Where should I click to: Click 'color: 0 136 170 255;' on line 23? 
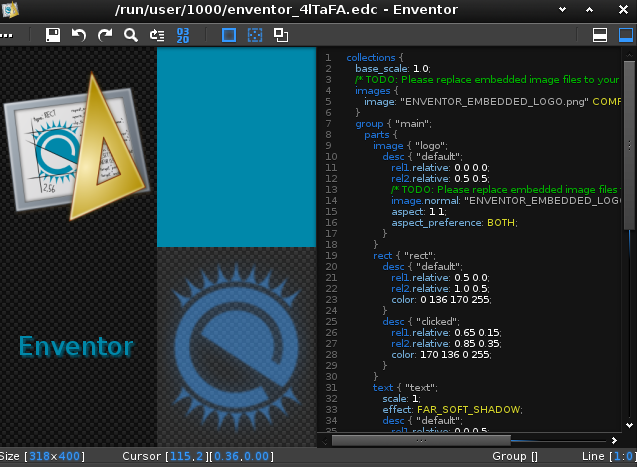(441, 299)
